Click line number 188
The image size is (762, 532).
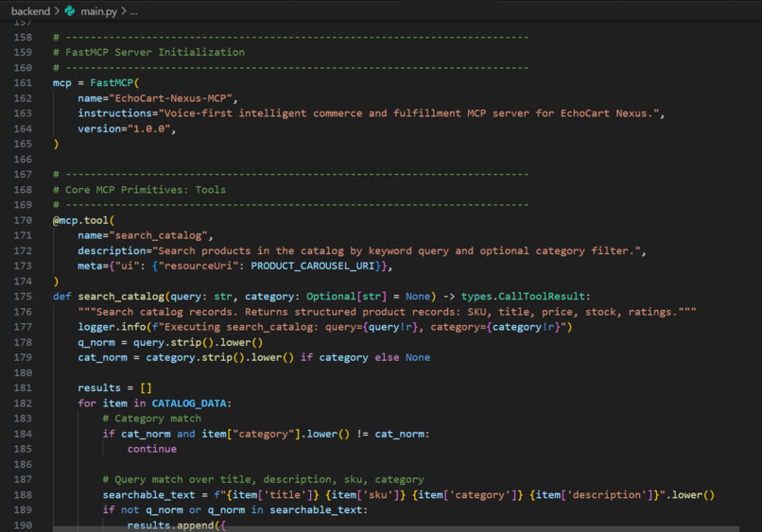(23, 494)
